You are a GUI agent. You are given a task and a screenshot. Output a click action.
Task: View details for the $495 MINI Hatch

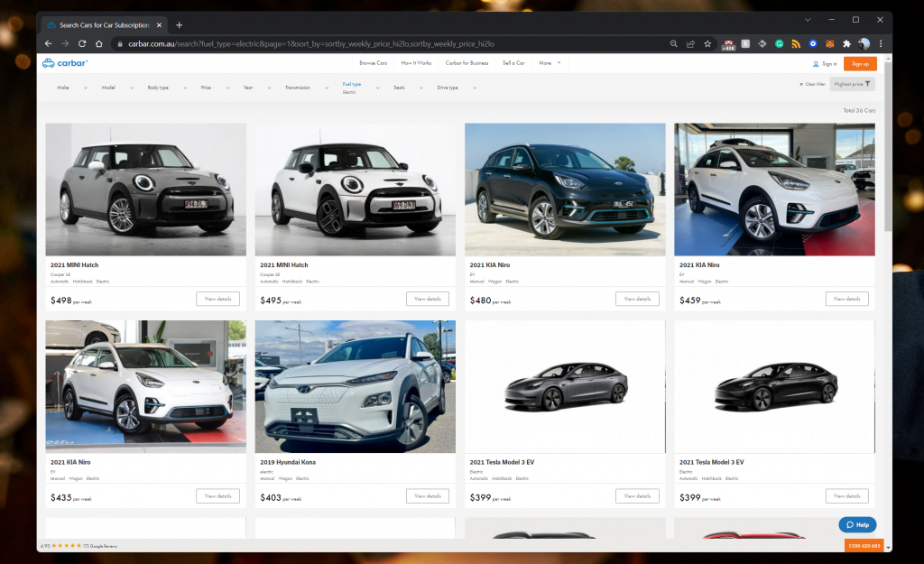(x=427, y=299)
